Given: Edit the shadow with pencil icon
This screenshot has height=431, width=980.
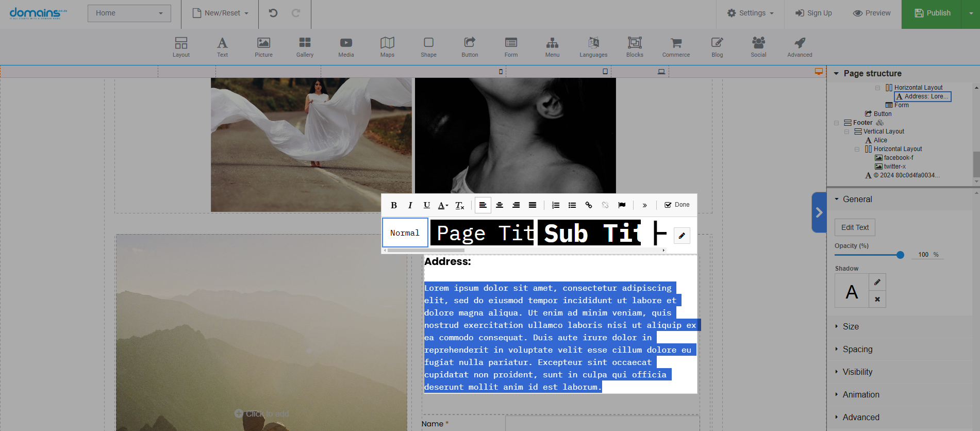Looking at the screenshot, I should 877,282.
